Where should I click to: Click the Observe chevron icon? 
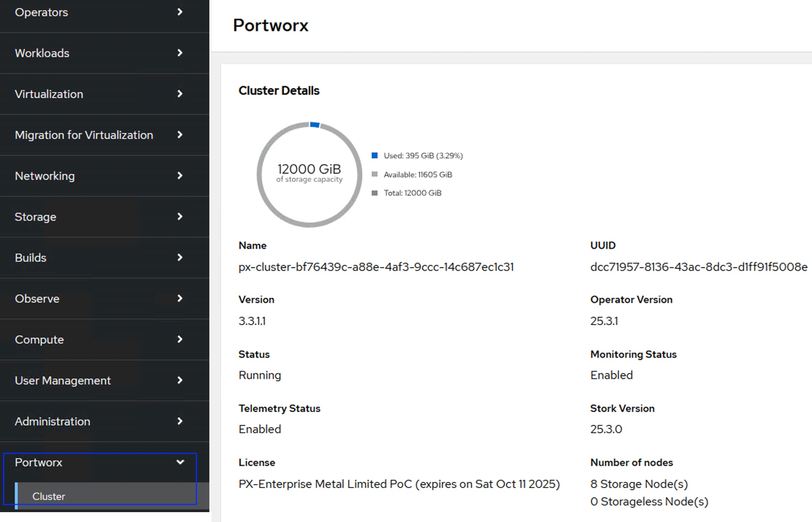[x=180, y=299]
